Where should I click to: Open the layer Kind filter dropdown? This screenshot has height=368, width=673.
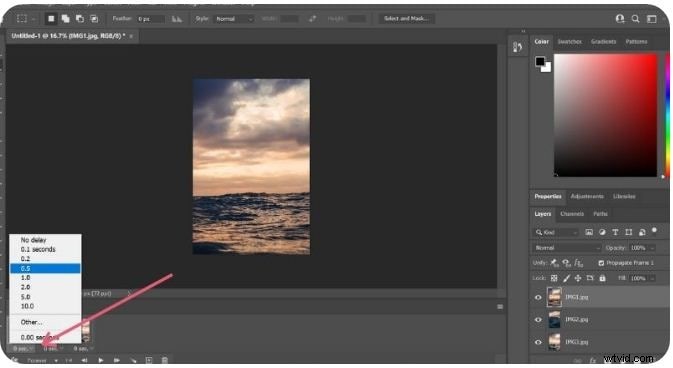click(x=557, y=232)
